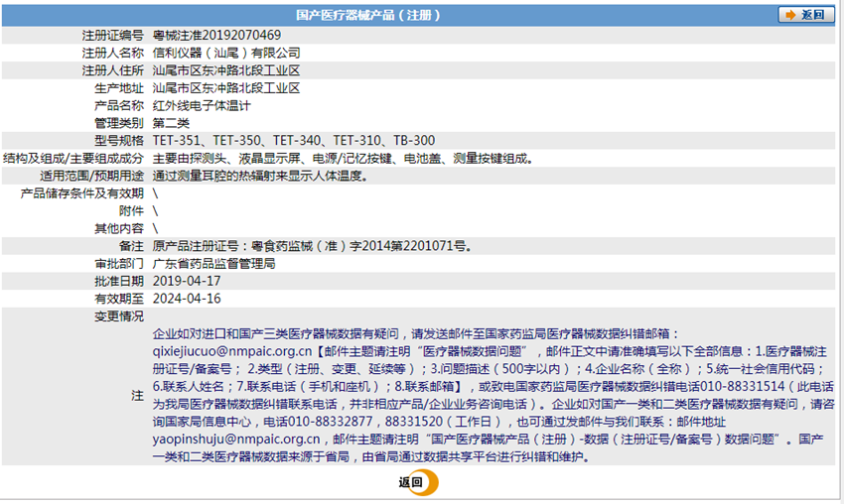Click header title 国产医疗器械产品（注册）
844x504 pixels.
tap(368, 15)
